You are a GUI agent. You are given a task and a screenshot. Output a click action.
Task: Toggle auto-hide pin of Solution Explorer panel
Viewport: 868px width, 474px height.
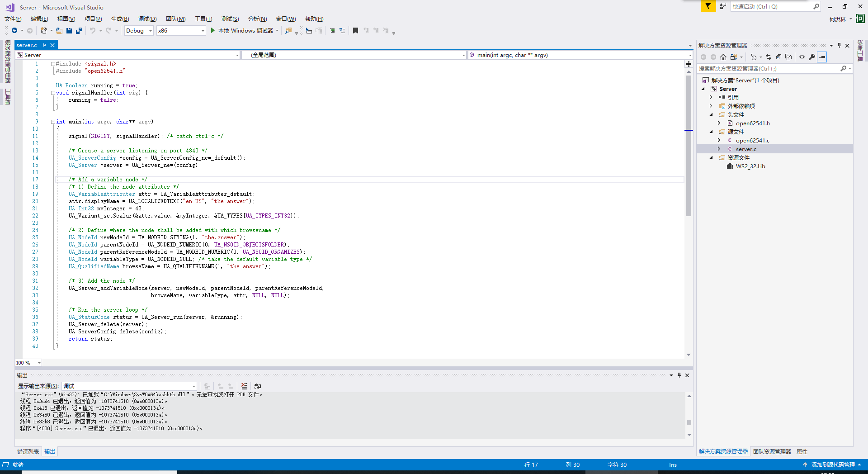pos(839,45)
